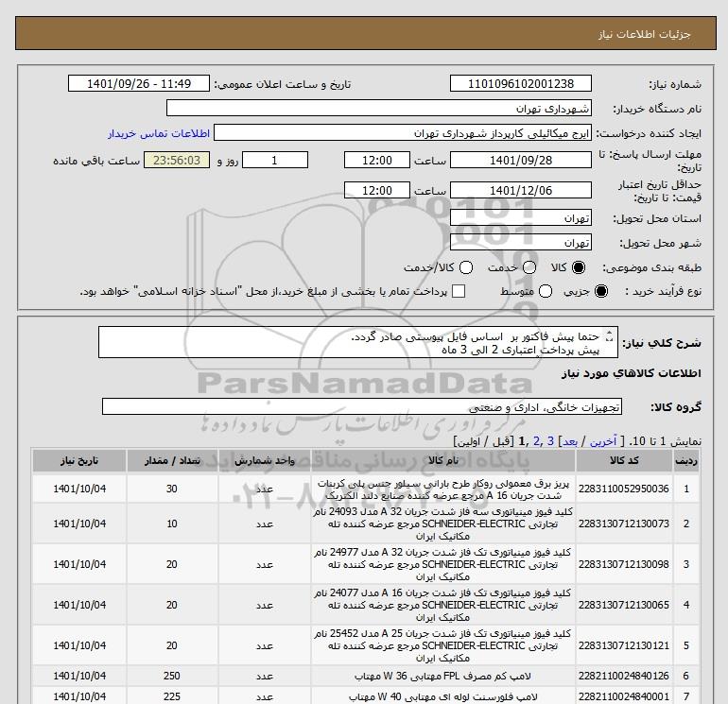Open the آخرین (last) page link
Viewport: 728px width, 704px height.
tap(603, 441)
